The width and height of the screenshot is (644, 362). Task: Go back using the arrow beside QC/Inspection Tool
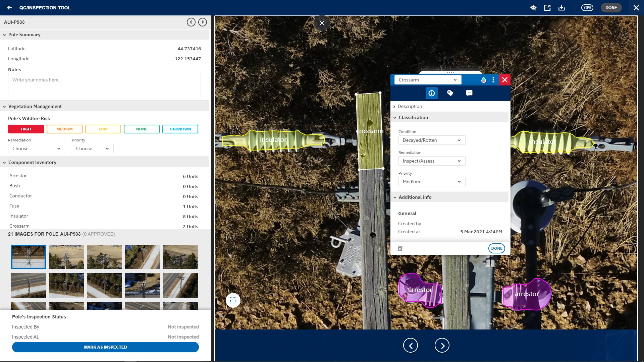(9, 7)
